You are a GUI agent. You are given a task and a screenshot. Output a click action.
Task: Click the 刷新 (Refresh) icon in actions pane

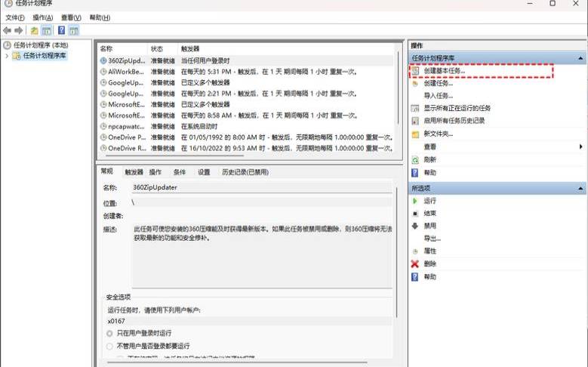click(414, 160)
